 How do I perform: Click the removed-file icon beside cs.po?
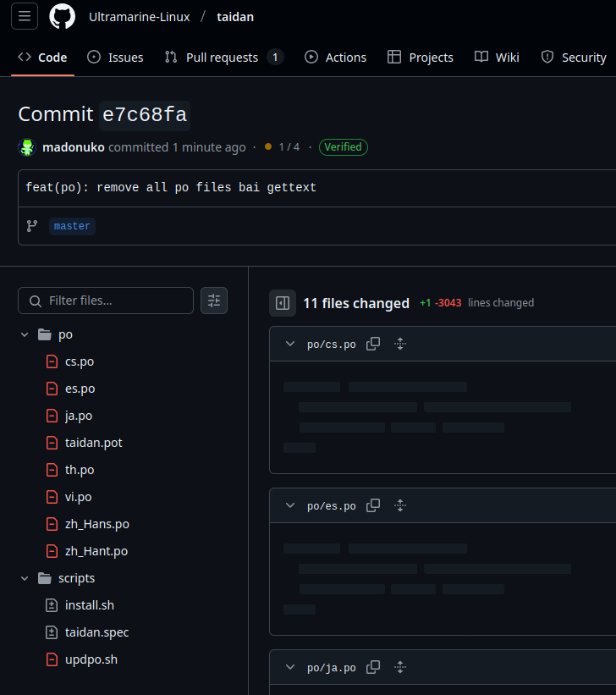(52, 361)
